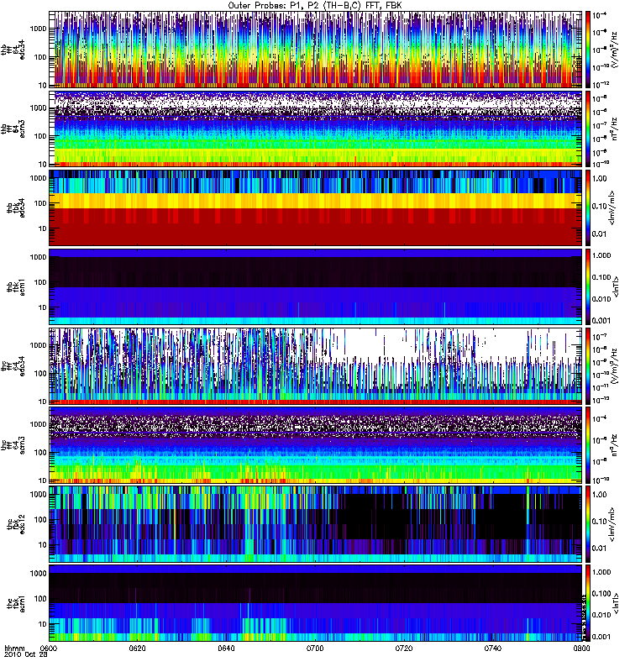Click the 0620 time axis label
630x672 pixels.
pos(138,648)
